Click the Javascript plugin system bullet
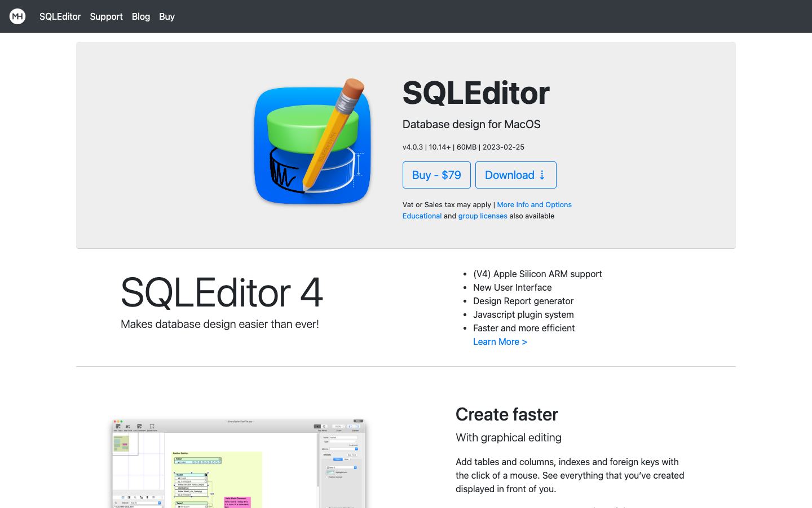 (523, 314)
